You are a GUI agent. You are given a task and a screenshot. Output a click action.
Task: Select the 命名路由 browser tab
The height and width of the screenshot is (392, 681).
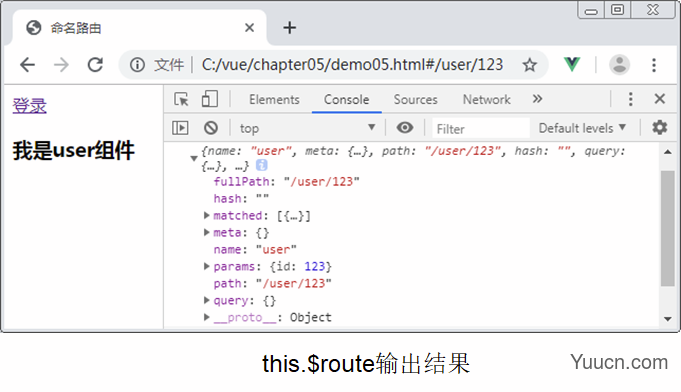[x=139, y=28]
